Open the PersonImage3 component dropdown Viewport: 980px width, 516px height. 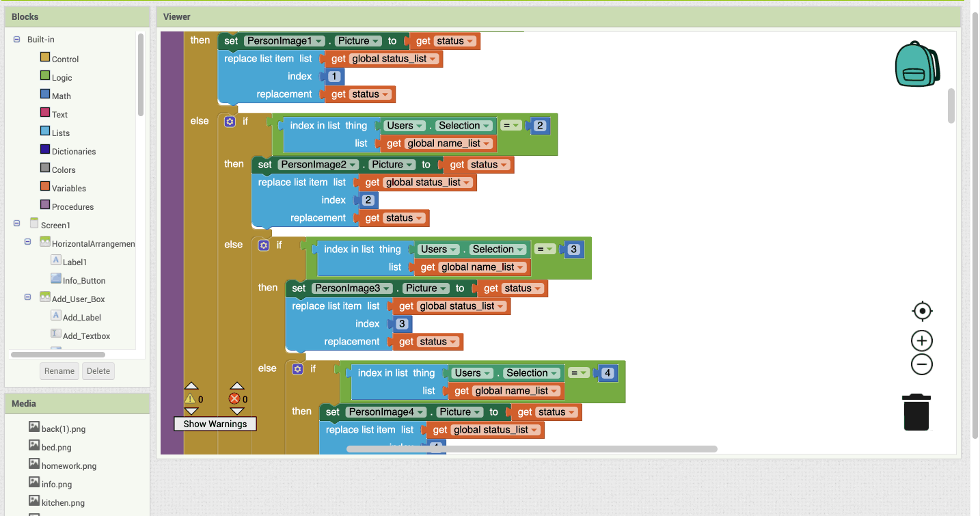click(387, 288)
